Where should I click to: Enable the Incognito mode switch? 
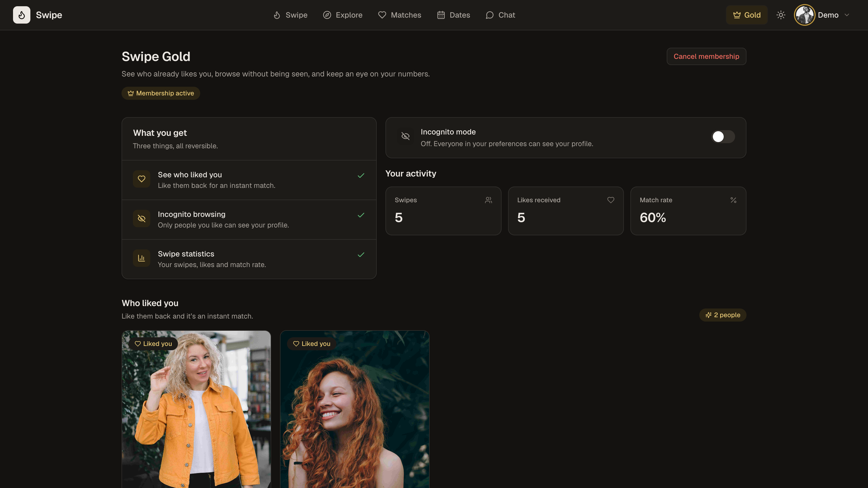723,137
